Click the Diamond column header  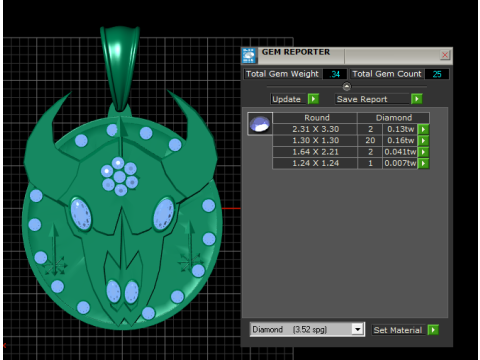(394, 118)
